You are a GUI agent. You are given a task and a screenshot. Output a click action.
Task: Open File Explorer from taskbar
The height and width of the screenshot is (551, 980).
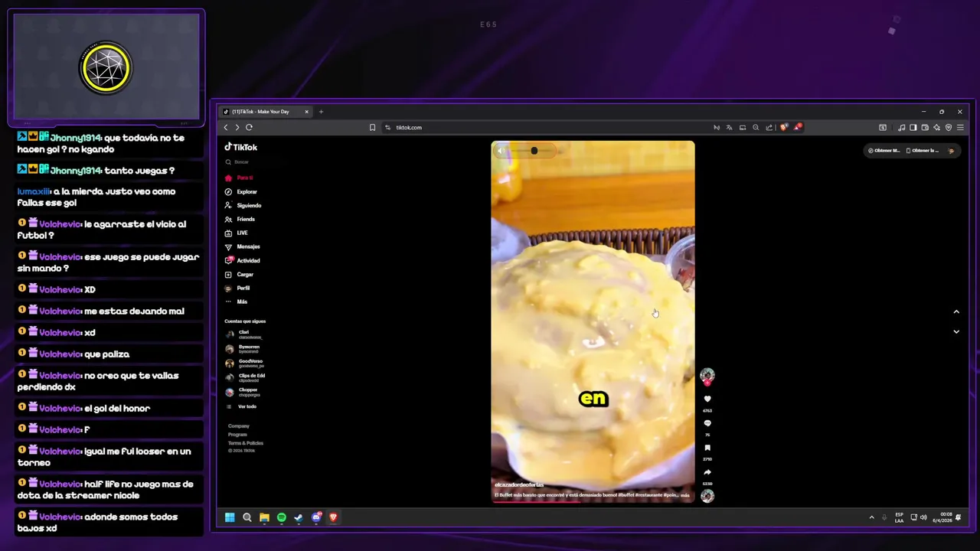click(x=264, y=517)
